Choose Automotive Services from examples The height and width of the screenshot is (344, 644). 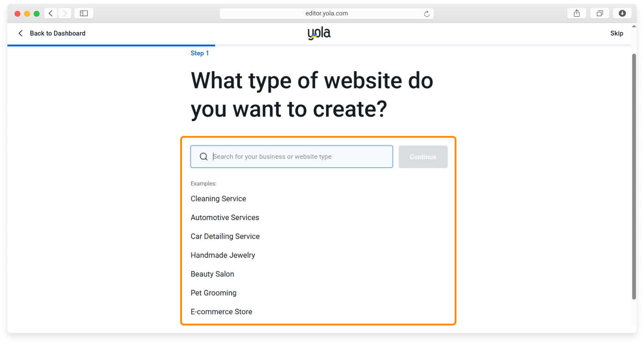pos(225,218)
